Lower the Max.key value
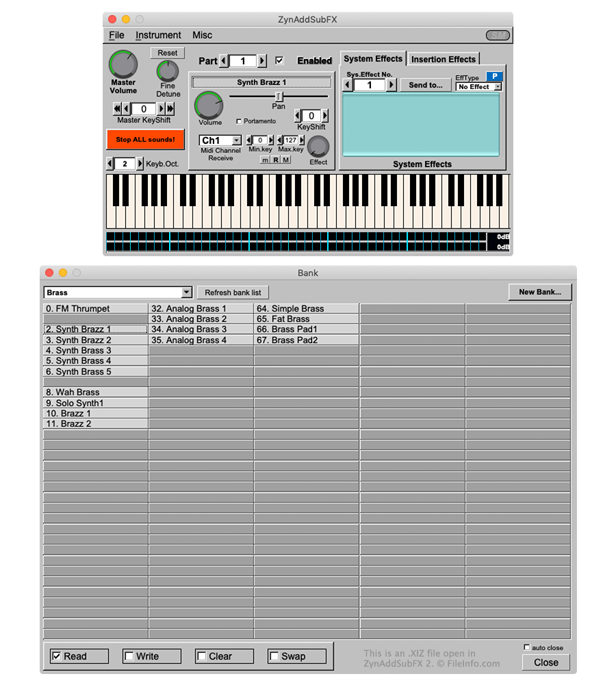 click(x=280, y=140)
